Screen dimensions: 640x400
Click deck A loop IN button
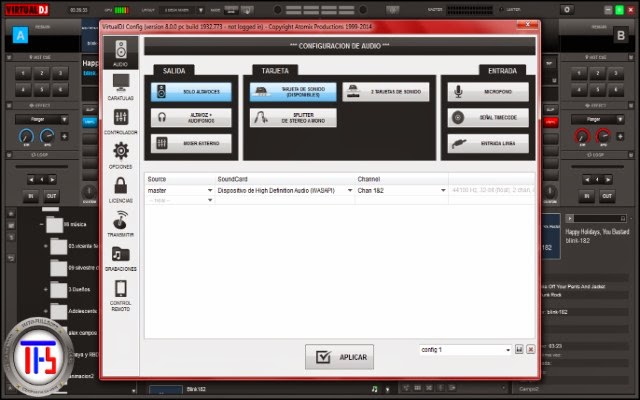click(31, 196)
